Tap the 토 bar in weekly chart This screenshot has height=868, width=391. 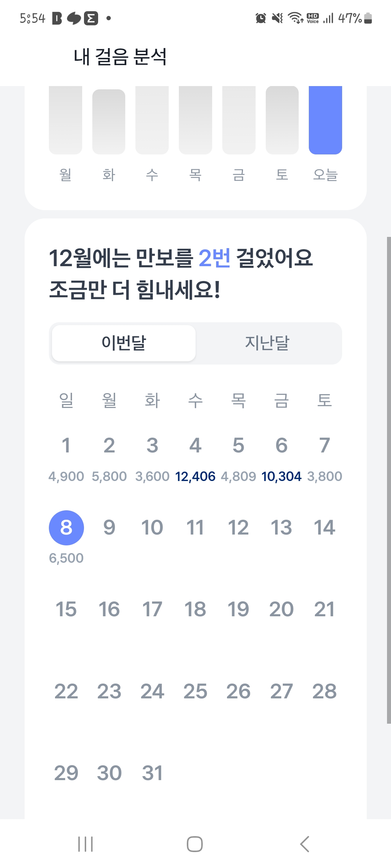[x=282, y=120]
